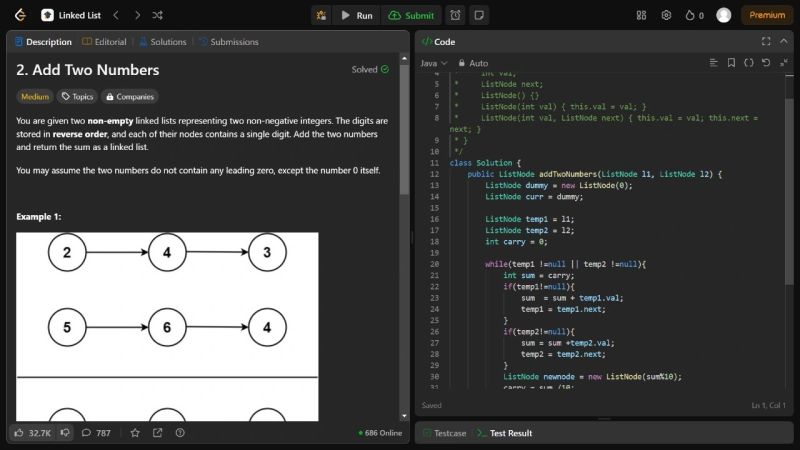The width and height of the screenshot is (800, 450).
Task: Go to the next problem arrow
Action: (x=137, y=15)
